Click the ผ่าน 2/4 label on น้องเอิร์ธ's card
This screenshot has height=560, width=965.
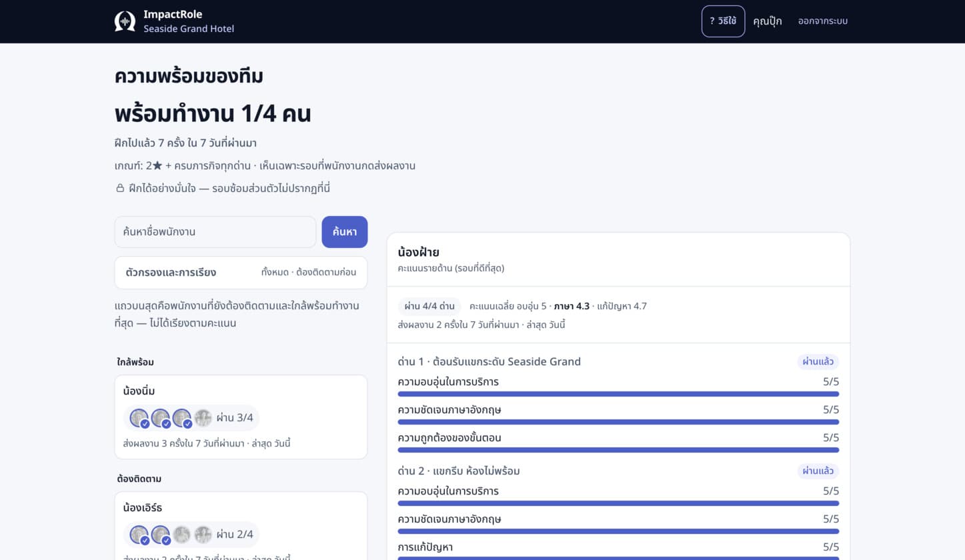235,535
